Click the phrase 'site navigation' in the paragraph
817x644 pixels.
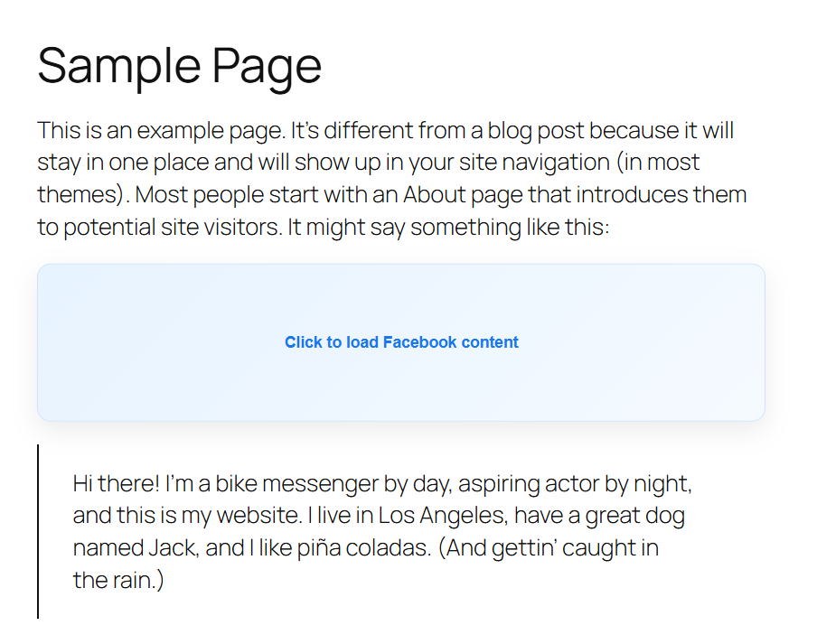pos(531,162)
